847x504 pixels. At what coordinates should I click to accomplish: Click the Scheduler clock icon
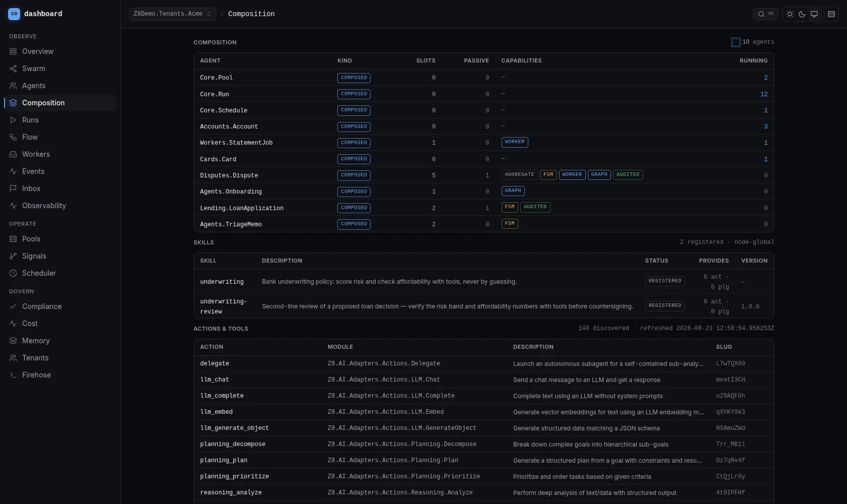13,273
